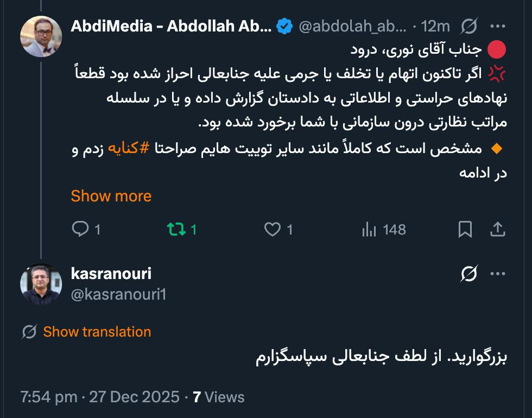
Task: Click the #کنایه hashtag
Action: click(x=129, y=148)
